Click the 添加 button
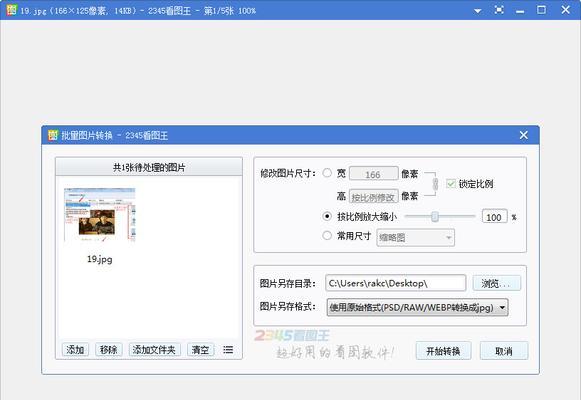 tap(75, 350)
